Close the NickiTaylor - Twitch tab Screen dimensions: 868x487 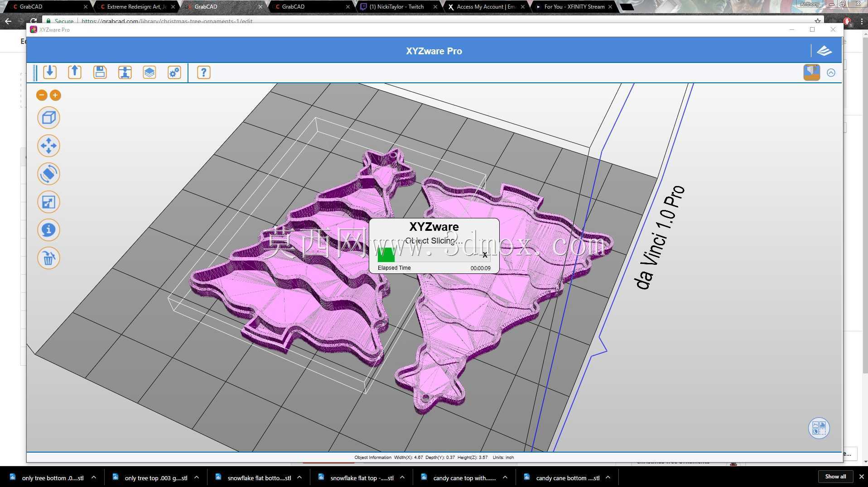(435, 7)
